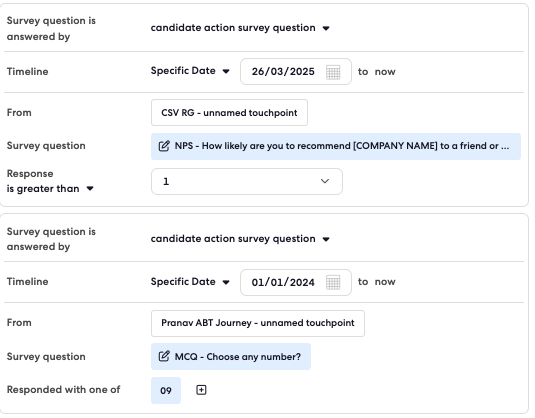Open calendar picker beside 26/03/2025 date
Image resolution: width=535 pixels, height=418 pixels.
tap(333, 72)
